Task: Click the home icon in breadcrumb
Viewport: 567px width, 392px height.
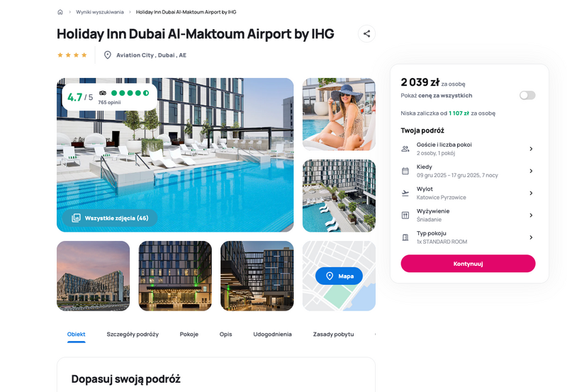Action: pyautogui.click(x=60, y=12)
